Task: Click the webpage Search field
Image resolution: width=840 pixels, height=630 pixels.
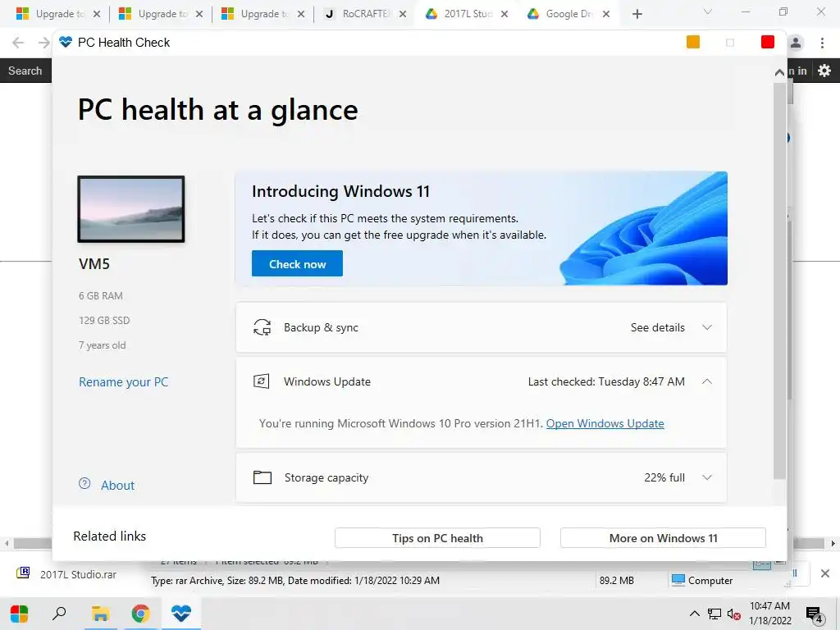Action: (x=25, y=71)
